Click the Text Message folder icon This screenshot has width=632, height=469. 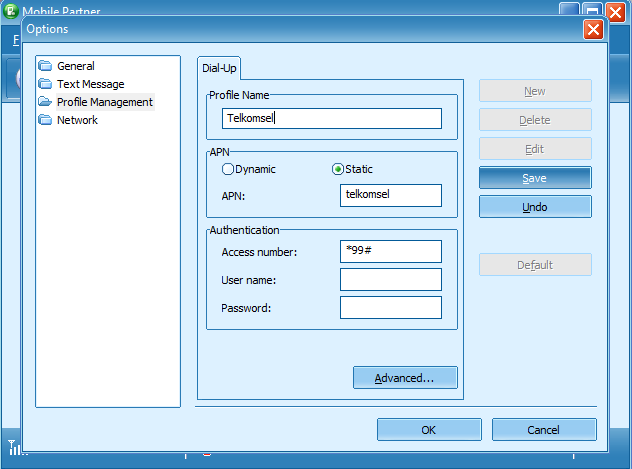tap(45, 83)
